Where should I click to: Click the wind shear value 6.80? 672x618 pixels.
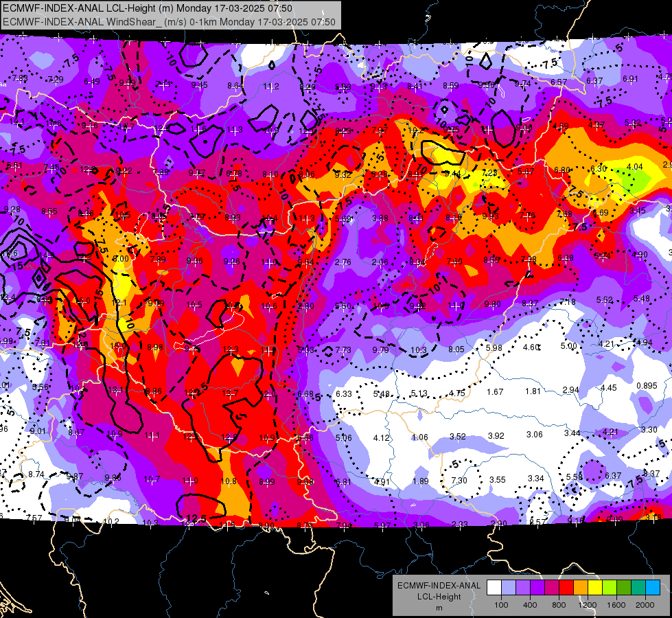click(561, 170)
